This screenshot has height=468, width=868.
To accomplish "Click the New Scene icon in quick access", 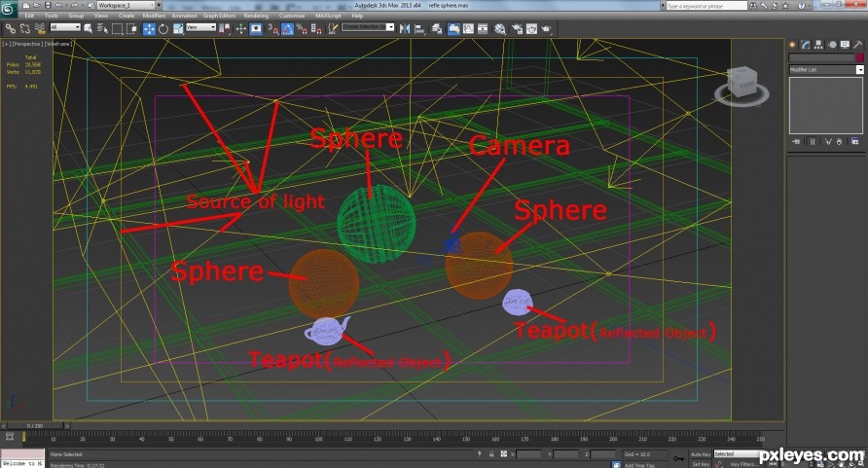I will pos(26,5).
